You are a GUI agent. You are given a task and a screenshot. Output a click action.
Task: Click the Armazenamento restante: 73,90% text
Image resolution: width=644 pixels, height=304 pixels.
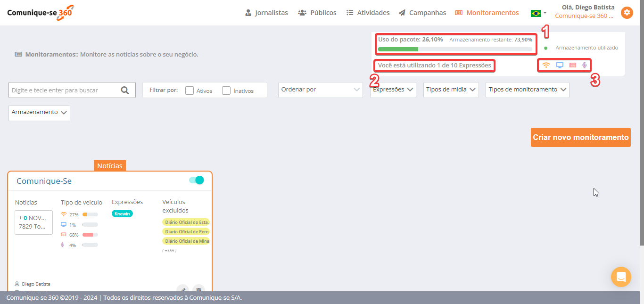point(491,40)
